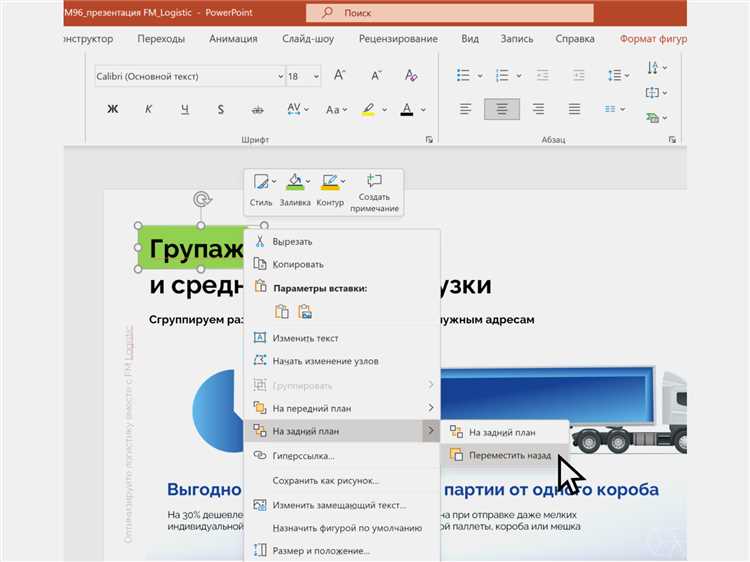Align text left
The height and width of the screenshot is (562, 750).
click(465, 109)
